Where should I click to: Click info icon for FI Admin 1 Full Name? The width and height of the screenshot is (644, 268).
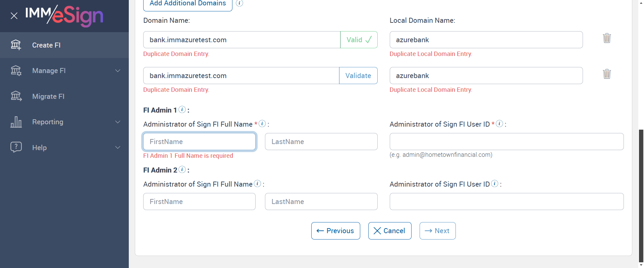[262, 124]
